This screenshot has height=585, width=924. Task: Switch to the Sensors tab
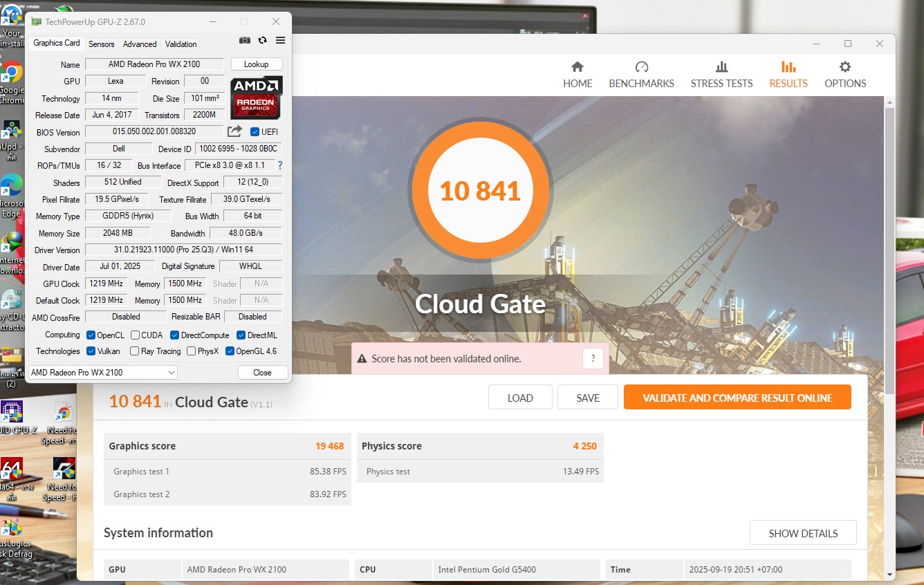coord(101,44)
